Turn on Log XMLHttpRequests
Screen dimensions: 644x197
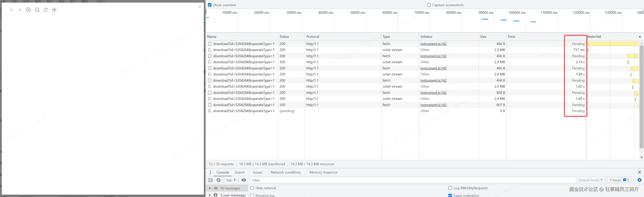point(450,188)
